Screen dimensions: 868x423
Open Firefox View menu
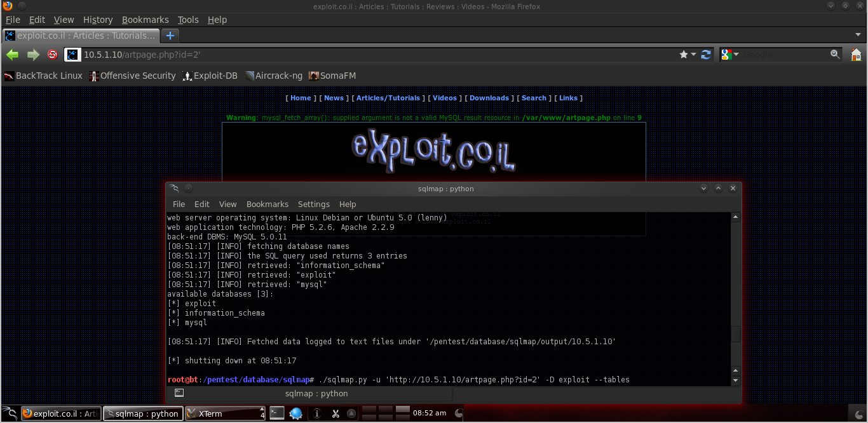(64, 20)
